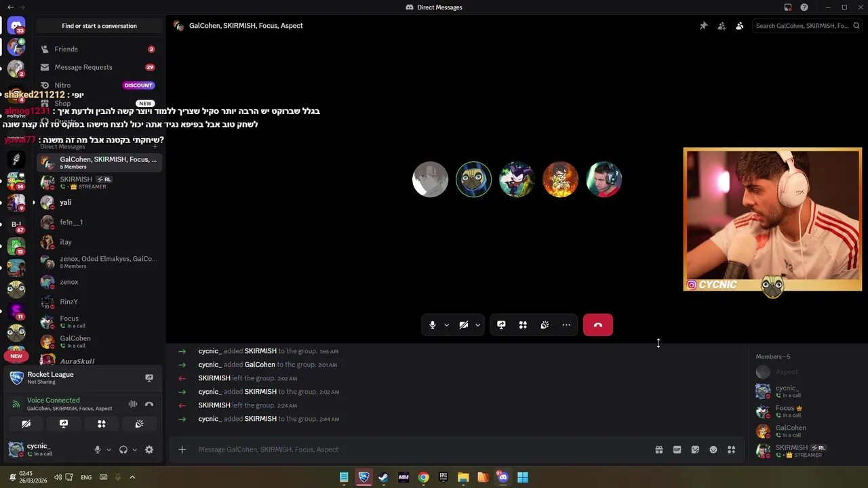Select the GalCohen, SKIRMISH, Focus group DM
The width and height of the screenshot is (868, 488).
100,163
